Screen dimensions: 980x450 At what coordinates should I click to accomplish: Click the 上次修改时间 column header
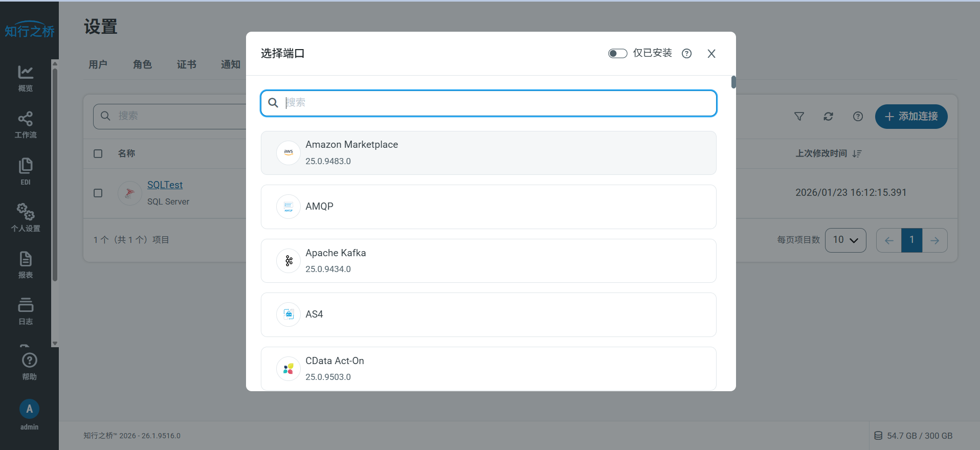pyautogui.click(x=821, y=153)
